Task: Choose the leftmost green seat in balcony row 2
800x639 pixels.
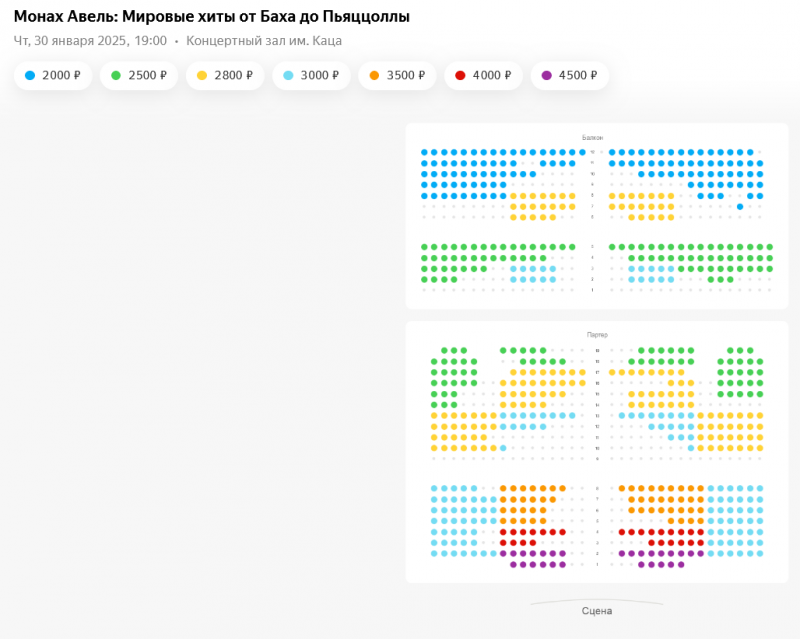Action: (x=424, y=279)
